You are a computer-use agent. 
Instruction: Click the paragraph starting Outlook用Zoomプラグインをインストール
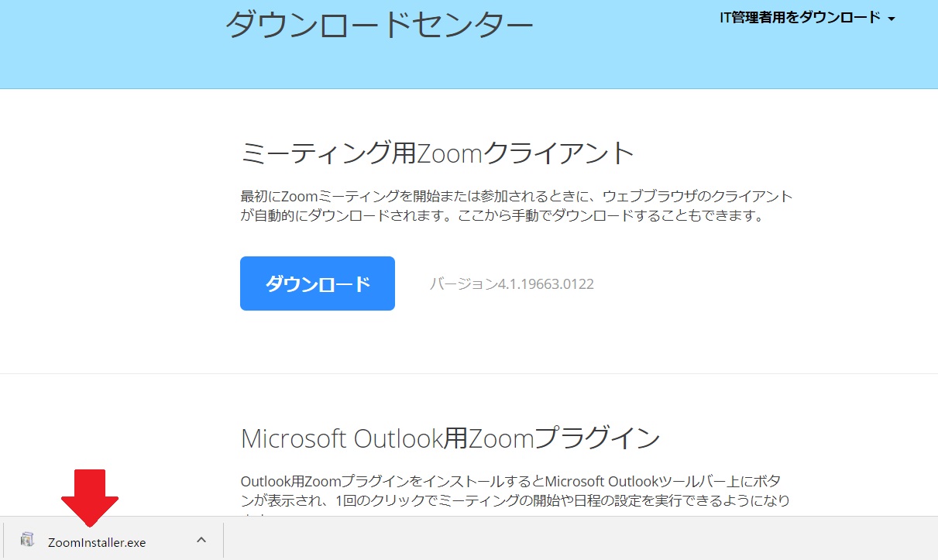tap(515, 496)
